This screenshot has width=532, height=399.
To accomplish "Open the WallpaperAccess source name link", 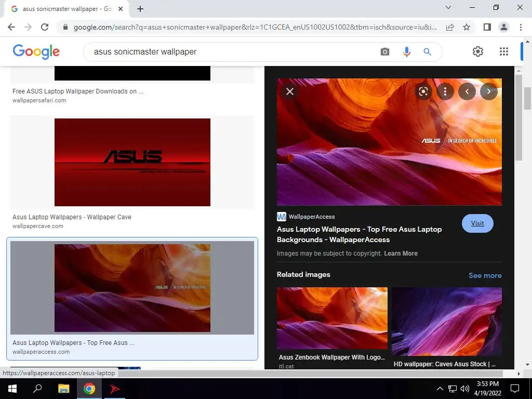I will pos(312,217).
